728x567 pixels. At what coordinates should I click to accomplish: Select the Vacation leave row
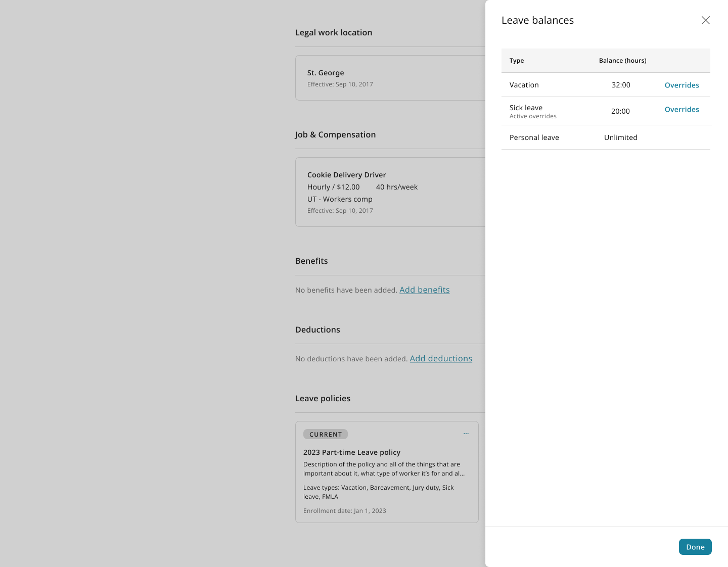click(x=606, y=85)
